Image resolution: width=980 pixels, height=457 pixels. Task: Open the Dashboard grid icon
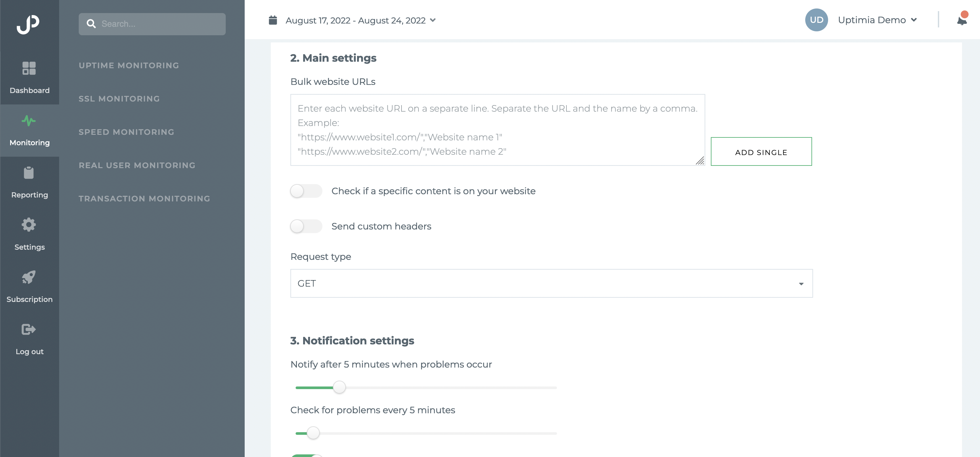pos(29,69)
